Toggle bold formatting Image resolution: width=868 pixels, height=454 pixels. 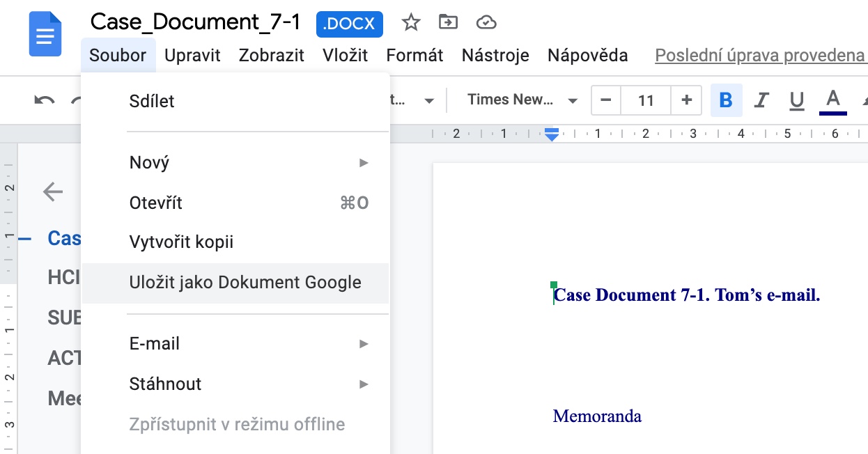(726, 100)
